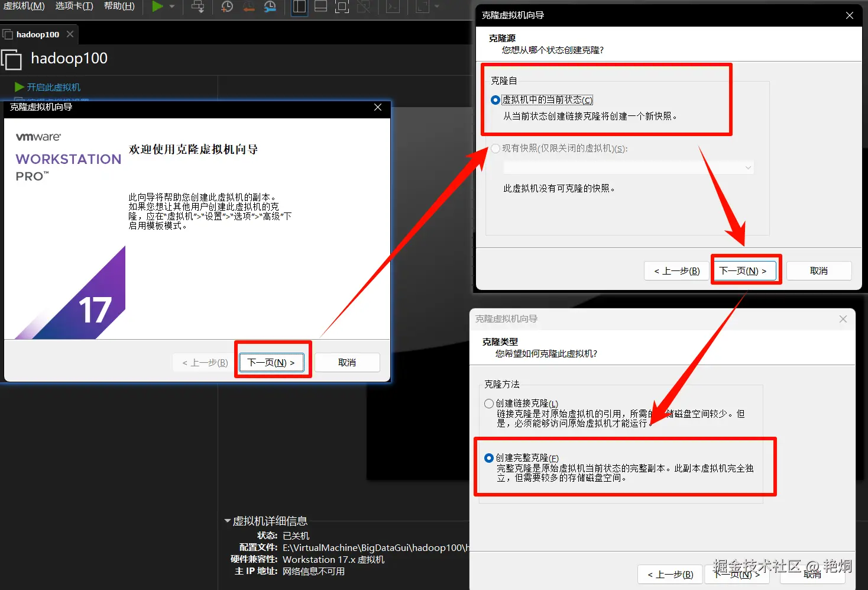Enter full screen mode icon
This screenshot has width=868, height=590.
pyautogui.click(x=341, y=8)
